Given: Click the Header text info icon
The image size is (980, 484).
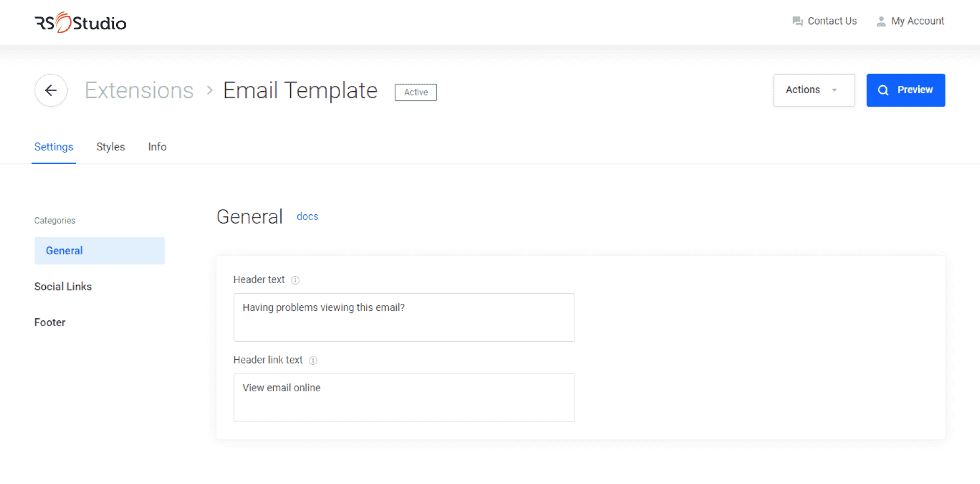Looking at the screenshot, I should [x=295, y=280].
